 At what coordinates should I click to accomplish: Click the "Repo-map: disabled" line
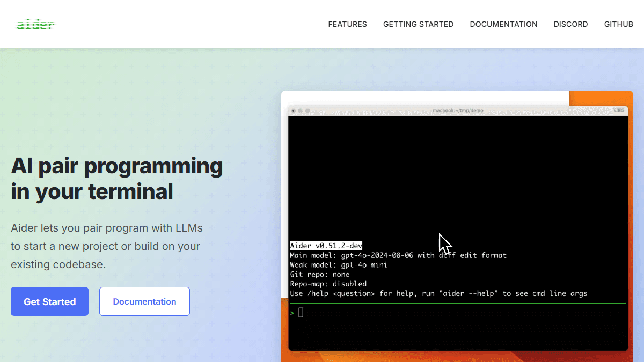(328, 284)
